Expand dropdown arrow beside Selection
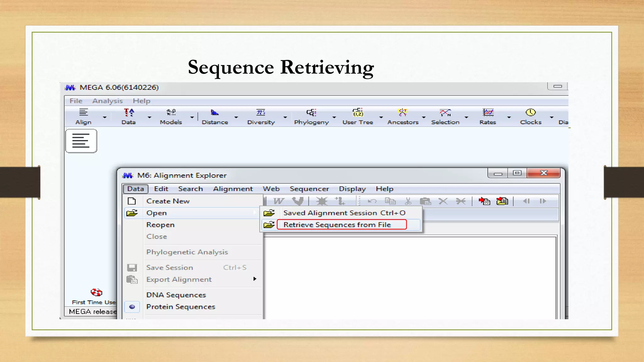This screenshot has height=362, width=644. pos(466,118)
